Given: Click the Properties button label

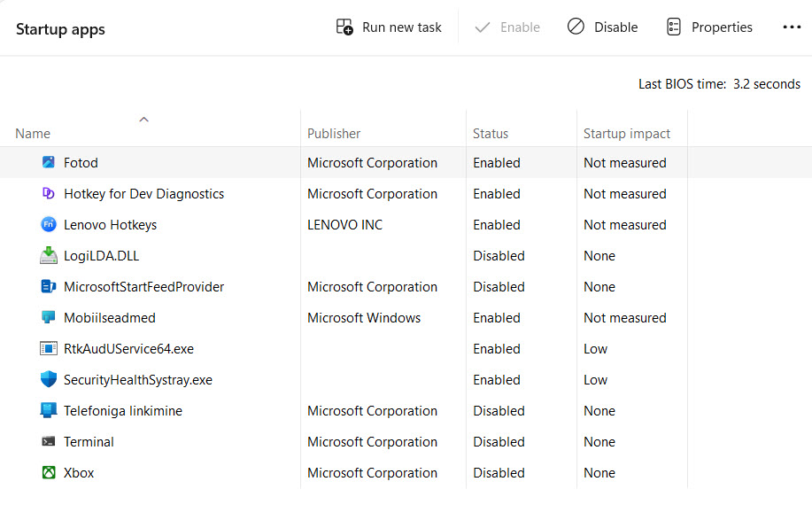Looking at the screenshot, I should click(x=722, y=27).
